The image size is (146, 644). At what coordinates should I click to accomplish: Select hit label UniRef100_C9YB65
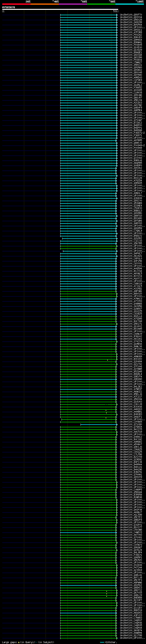[x=131, y=421]
